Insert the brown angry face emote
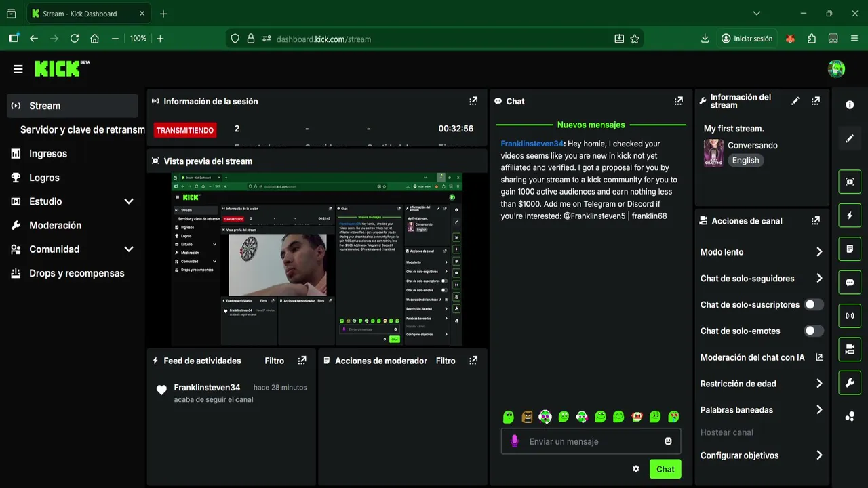This screenshot has height=488, width=868. pos(527,417)
